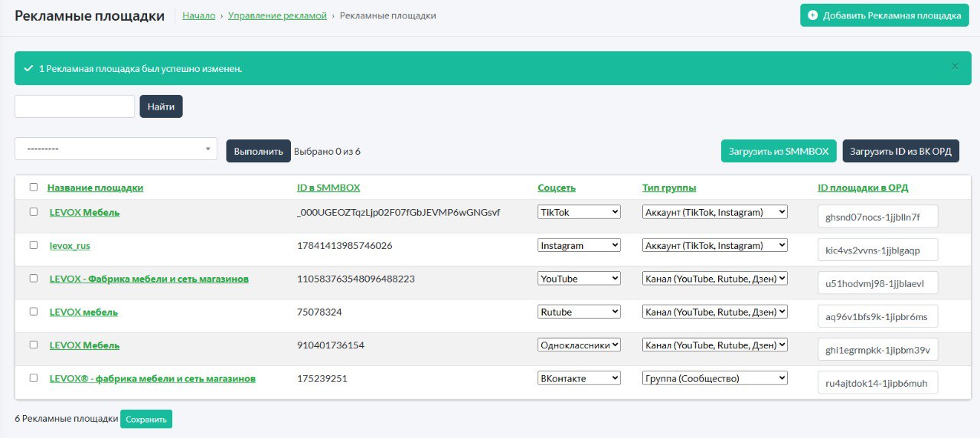The height and width of the screenshot is (438, 980).
Task: Click SMMBOX ID 75078324
Action: pyautogui.click(x=319, y=312)
